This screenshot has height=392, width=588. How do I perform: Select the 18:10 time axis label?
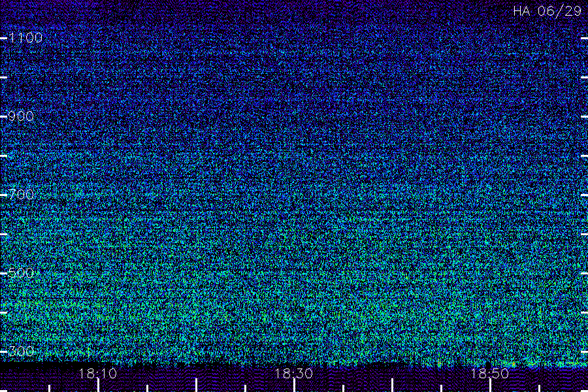[x=98, y=374]
